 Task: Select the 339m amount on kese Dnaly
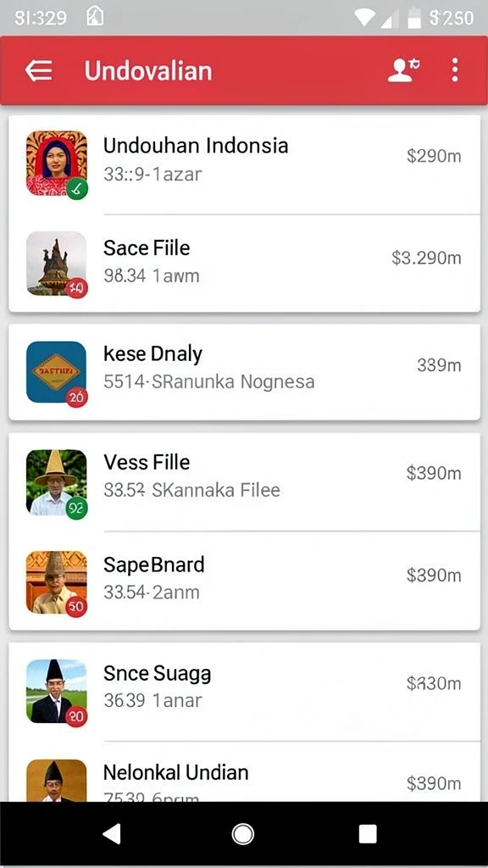coord(439,364)
